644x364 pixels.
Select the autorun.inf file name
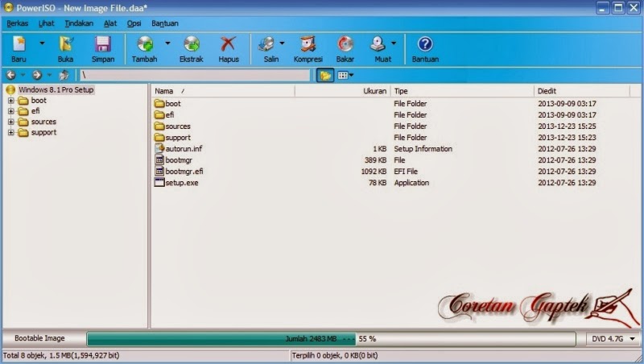pos(184,149)
